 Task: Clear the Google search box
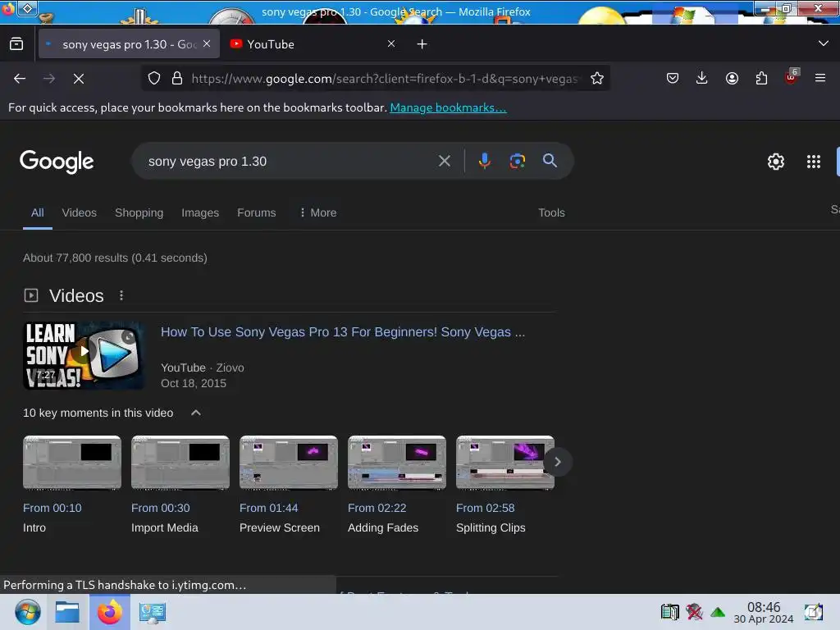click(444, 161)
